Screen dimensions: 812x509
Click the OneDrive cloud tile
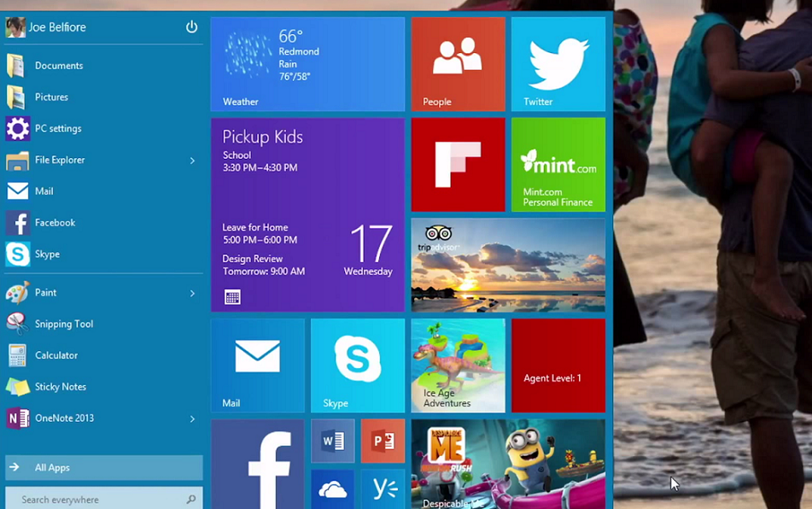pos(332,489)
